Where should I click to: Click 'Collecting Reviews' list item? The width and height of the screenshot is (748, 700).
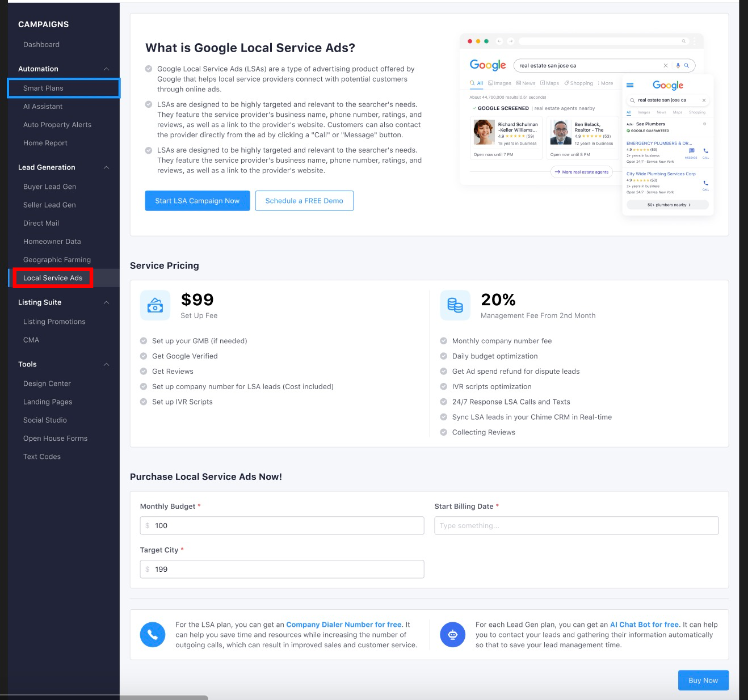[484, 432]
